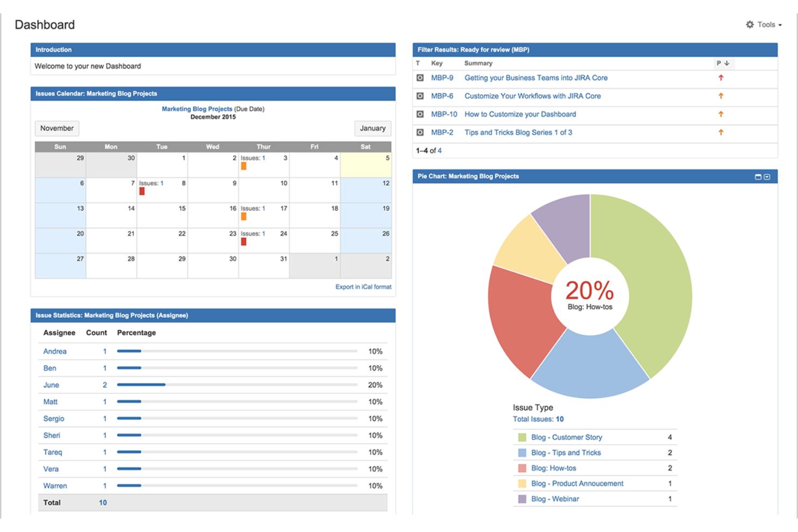Image resolution: width=798 pixels, height=532 pixels.
Task: Click the gear icon next to Tools
Action: coord(749,24)
